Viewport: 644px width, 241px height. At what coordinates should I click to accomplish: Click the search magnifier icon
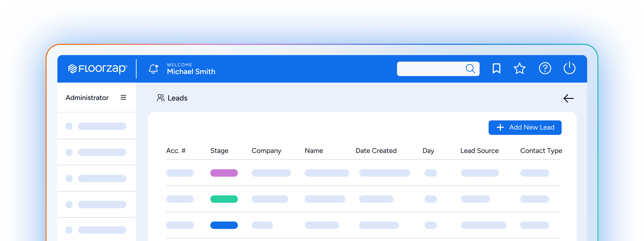pos(470,69)
